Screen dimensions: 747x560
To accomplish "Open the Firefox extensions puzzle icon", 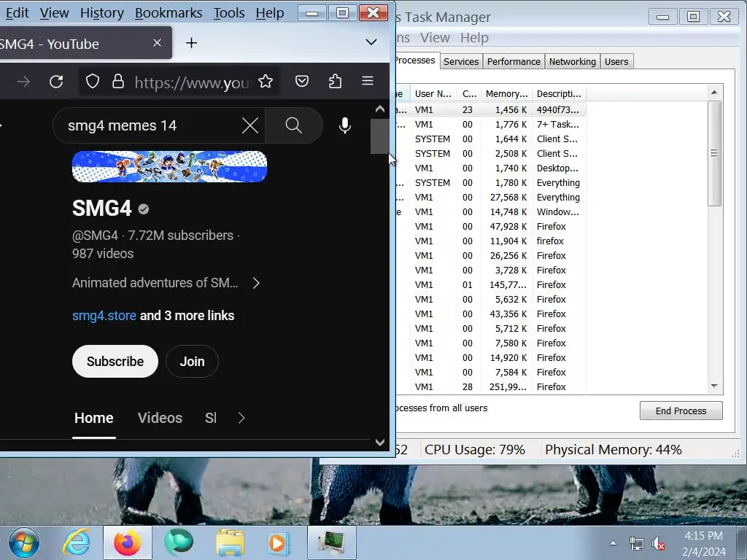I will tap(335, 82).
